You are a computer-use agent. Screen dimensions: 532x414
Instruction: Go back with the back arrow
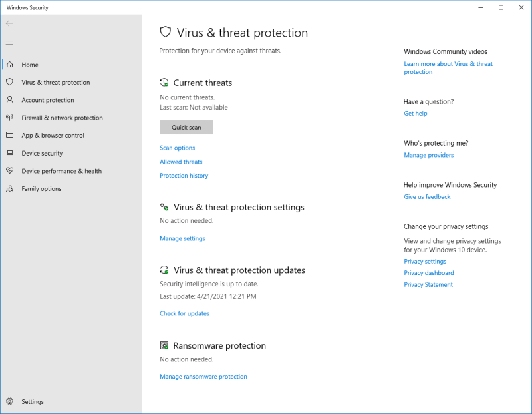pyautogui.click(x=9, y=23)
